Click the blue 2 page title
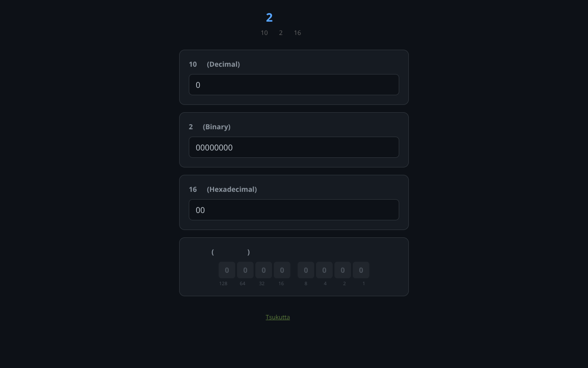 [269, 17]
